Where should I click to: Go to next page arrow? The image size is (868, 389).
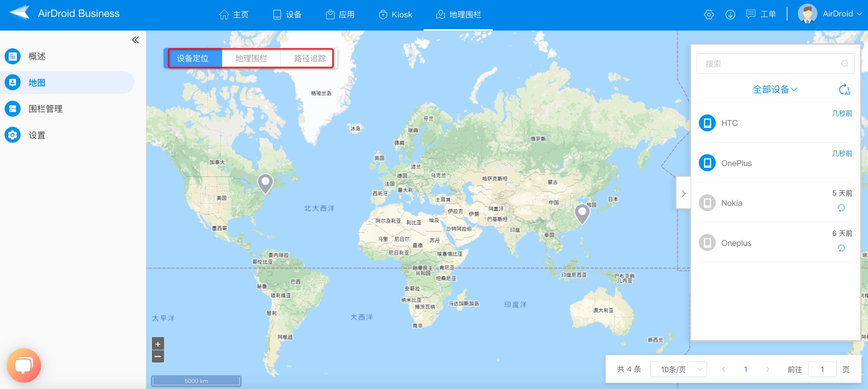point(768,369)
